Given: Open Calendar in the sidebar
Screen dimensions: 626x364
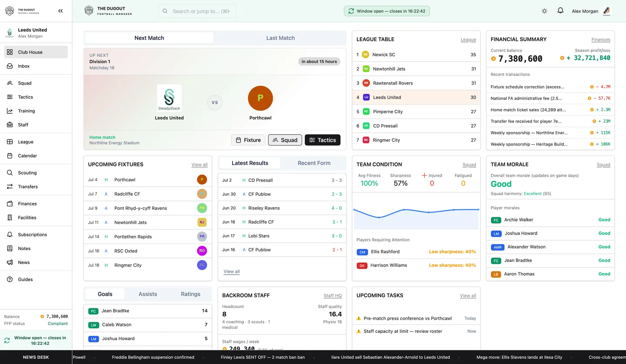Looking at the screenshot, I should click(36, 156).
